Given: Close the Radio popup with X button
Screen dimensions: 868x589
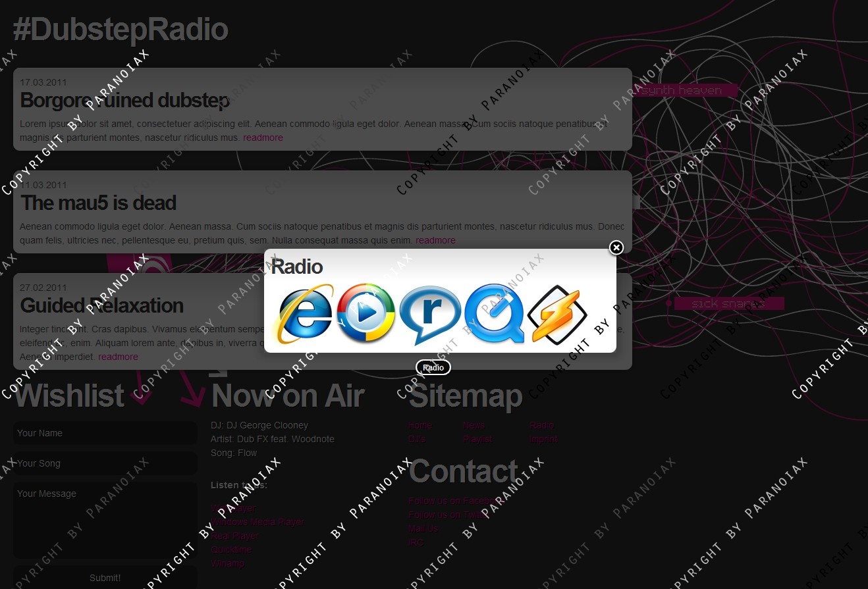Looking at the screenshot, I should click(616, 247).
